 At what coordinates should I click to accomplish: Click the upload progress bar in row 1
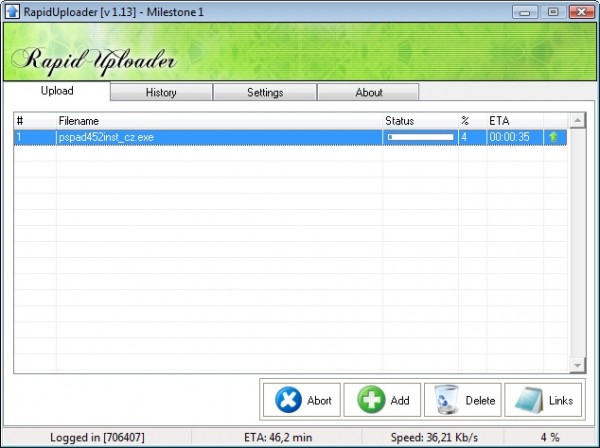421,137
